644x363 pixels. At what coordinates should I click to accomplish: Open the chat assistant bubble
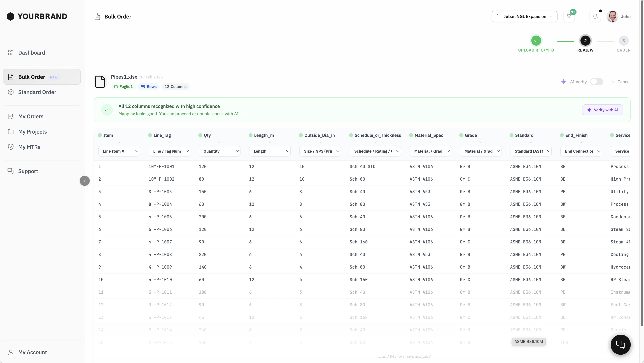click(620, 345)
